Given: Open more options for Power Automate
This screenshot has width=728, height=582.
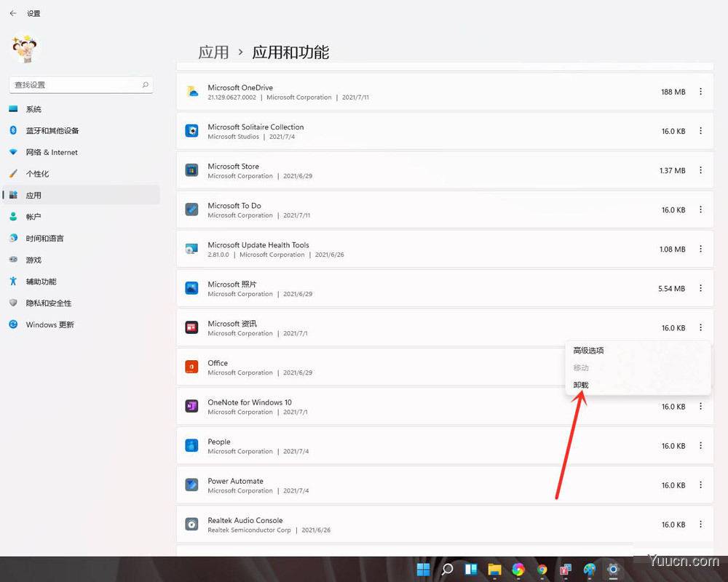Looking at the screenshot, I should coord(700,485).
